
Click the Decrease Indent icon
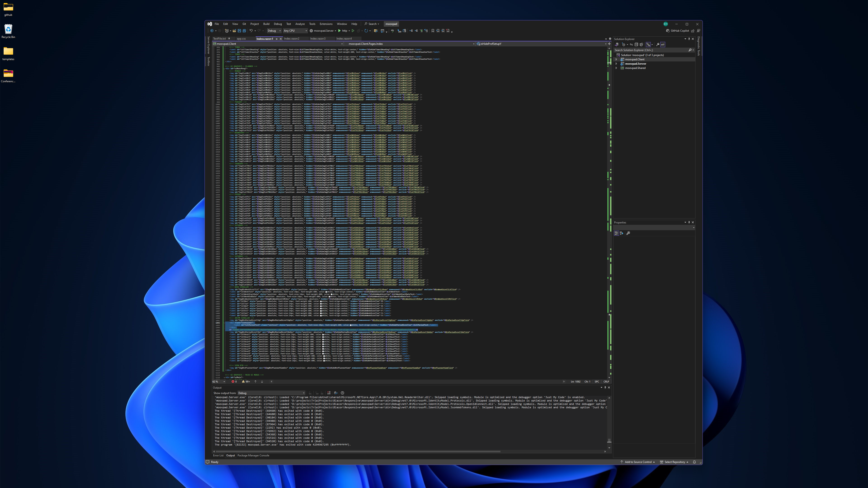[x=411, y=31]
